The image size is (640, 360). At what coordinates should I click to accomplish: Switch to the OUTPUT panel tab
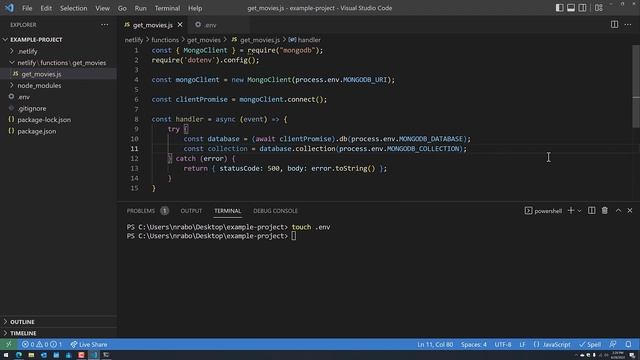[x=191, y=211]
